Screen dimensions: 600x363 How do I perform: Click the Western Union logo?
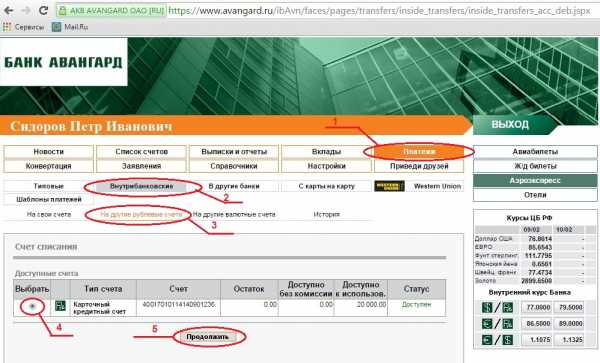(389, 186)
